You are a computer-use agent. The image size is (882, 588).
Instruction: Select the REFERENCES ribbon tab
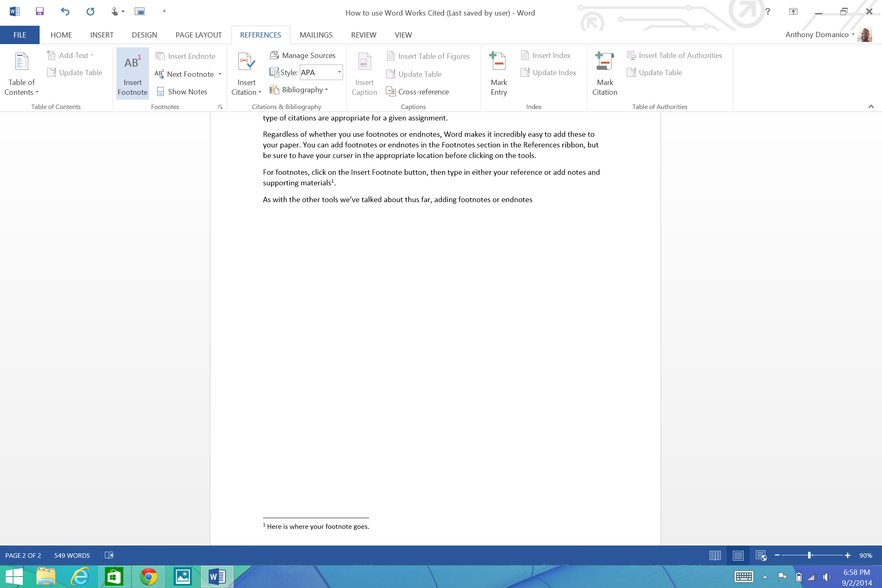pos(261,35)
